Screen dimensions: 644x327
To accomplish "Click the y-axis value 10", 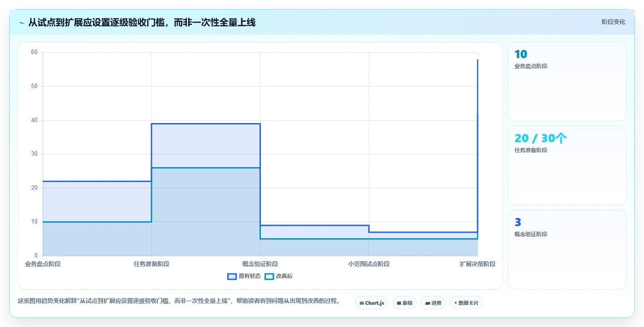I will 35,222.
